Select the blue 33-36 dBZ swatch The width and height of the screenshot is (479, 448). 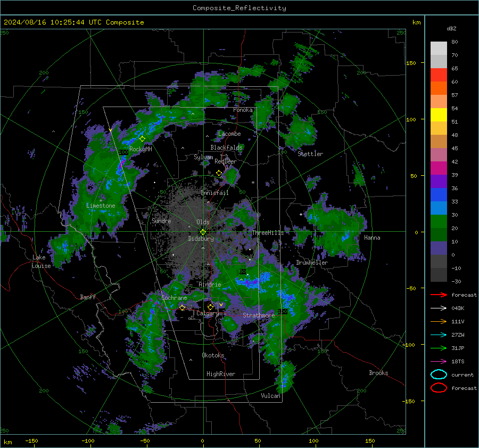(439, 195)
